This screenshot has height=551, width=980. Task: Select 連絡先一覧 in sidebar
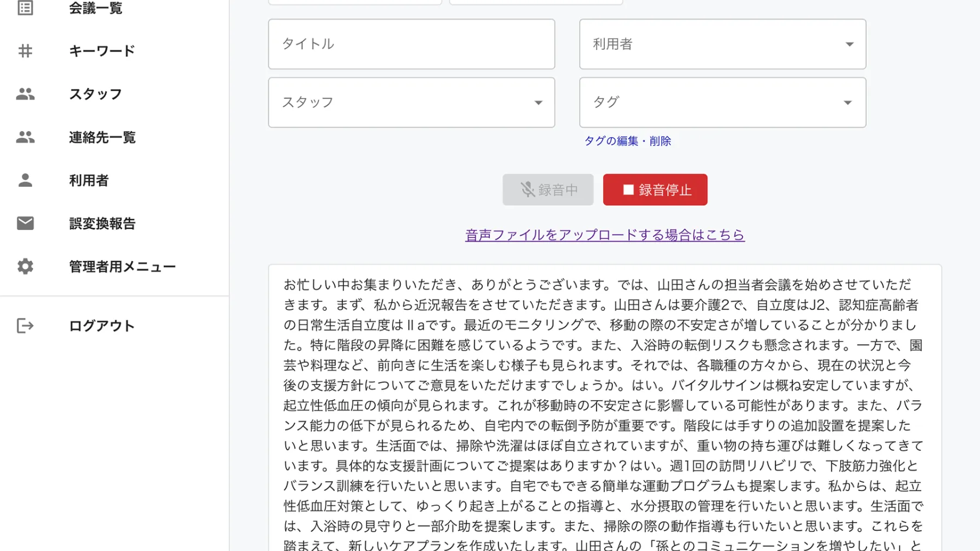click(102, 137)
